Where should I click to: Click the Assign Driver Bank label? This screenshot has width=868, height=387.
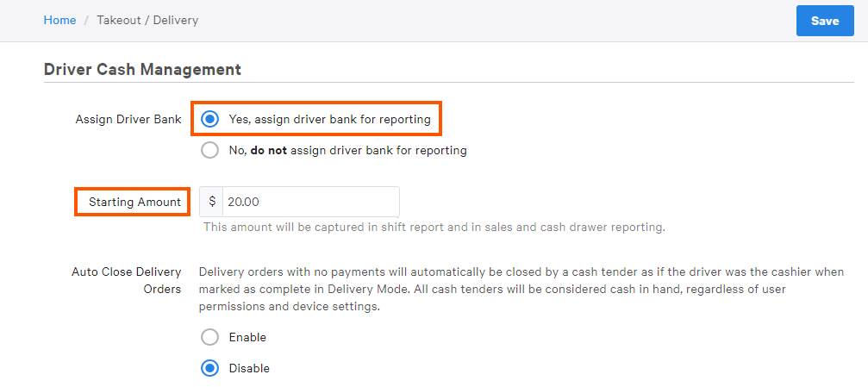click(x=128, y=119)
